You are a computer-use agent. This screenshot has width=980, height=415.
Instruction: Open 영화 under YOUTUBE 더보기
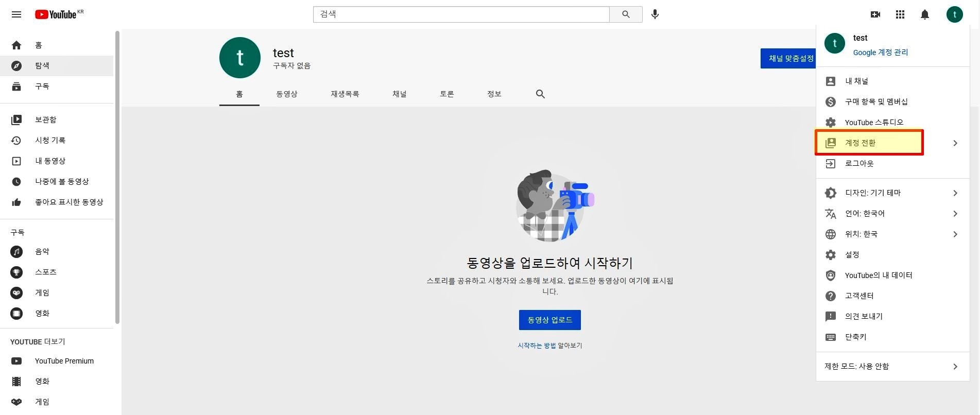(57, 382)
